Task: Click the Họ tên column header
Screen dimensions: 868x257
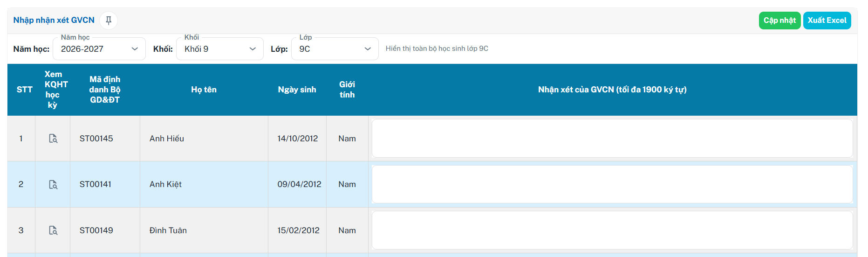Action: [x=204, y=90]
